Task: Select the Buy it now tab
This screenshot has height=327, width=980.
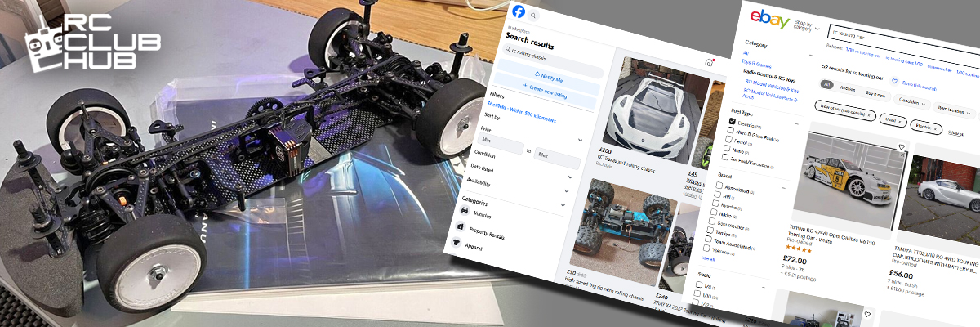Action: pos(875,95)
